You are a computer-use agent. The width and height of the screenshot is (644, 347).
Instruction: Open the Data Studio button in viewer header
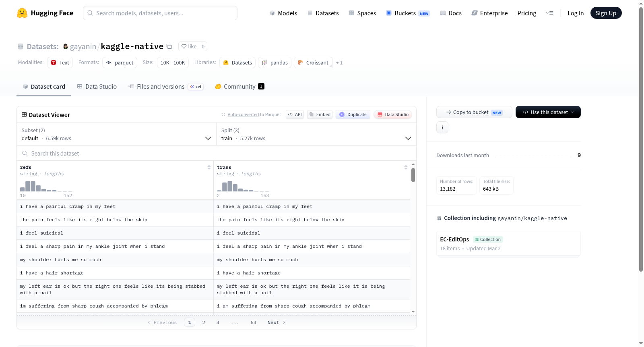(392, 114)
